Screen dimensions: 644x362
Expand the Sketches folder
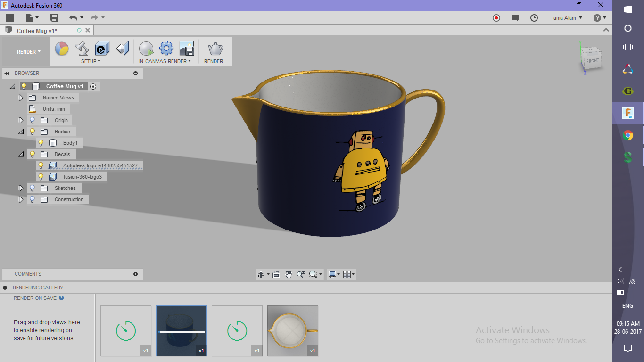coord(21,188)
